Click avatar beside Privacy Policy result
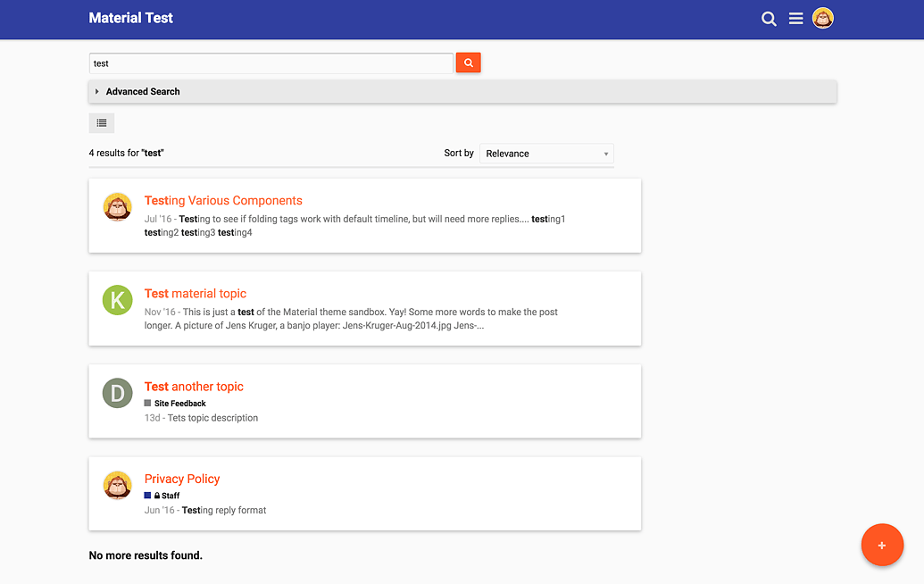 [x=118, y=486]
